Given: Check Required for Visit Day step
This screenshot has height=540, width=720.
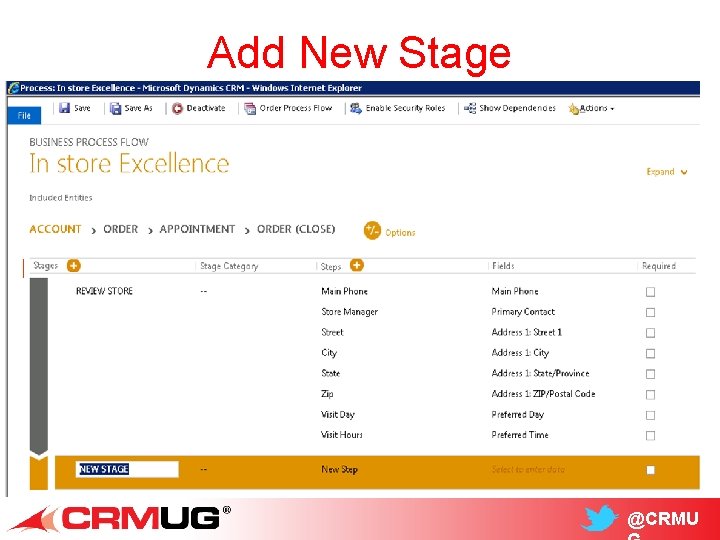Looking at the screenshot, I should tap(650, 416).
